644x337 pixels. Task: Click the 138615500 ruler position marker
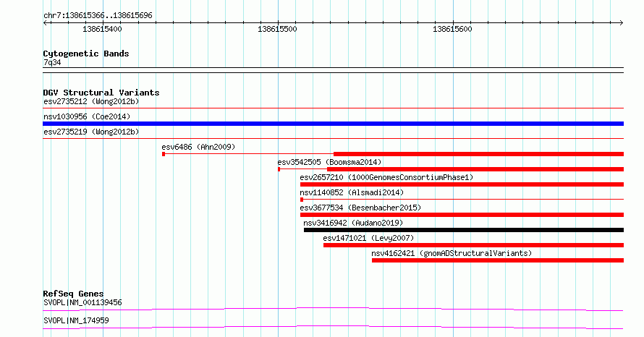pyautogui.click(x=277, y=29)
